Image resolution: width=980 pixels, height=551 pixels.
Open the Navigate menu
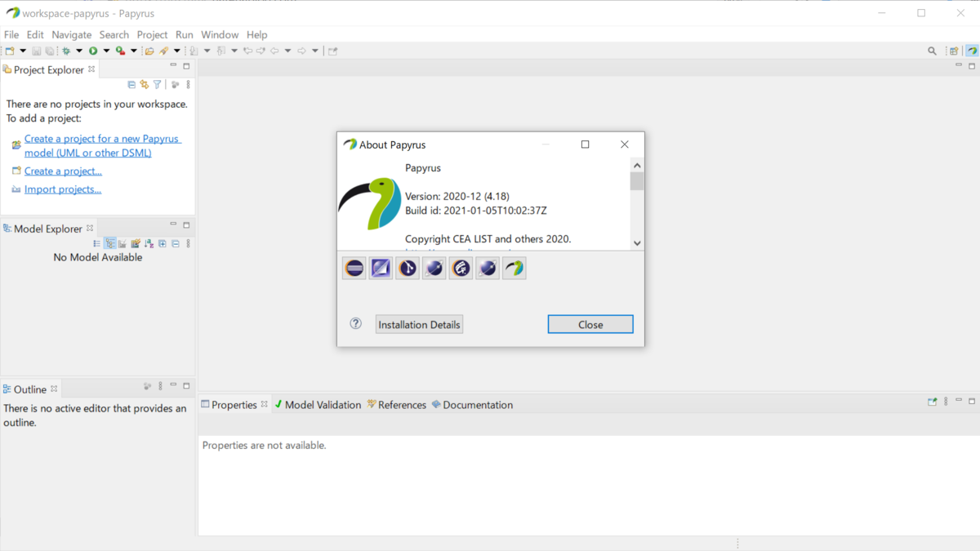click(x=72, y=34)
